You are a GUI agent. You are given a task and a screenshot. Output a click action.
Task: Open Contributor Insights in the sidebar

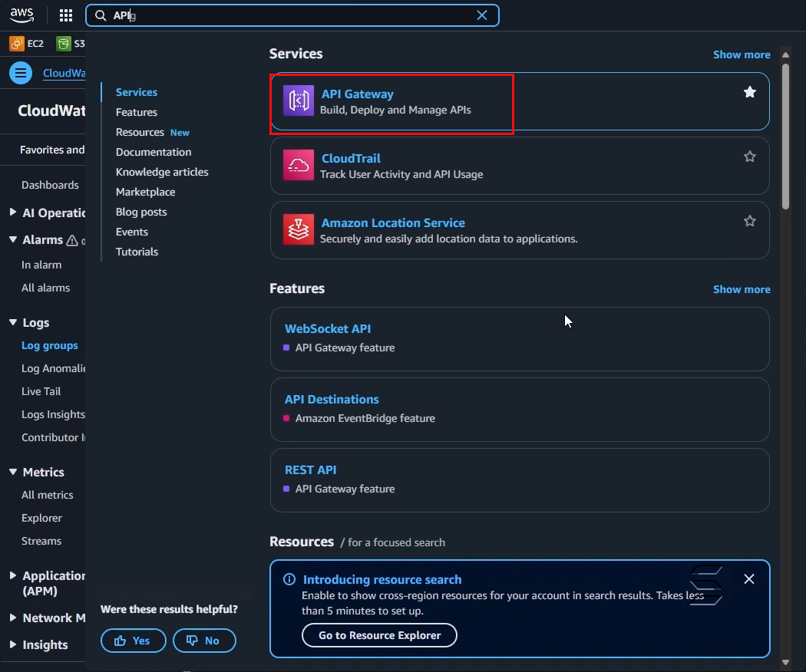(x=53, y=437)
